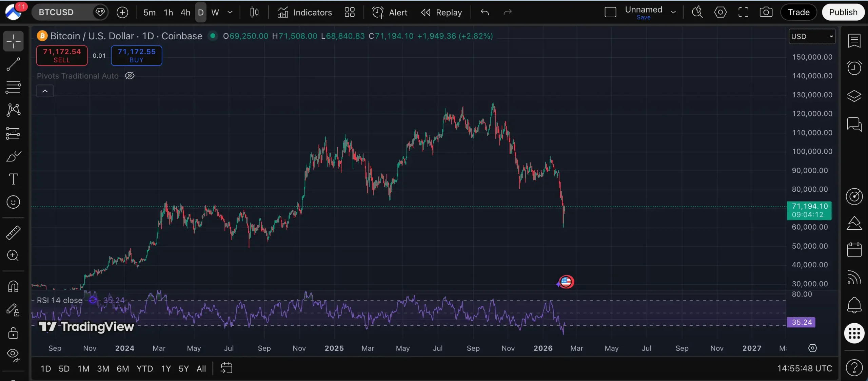
Task: Open the object tree layers panel
Action: (x=854, y=96)
